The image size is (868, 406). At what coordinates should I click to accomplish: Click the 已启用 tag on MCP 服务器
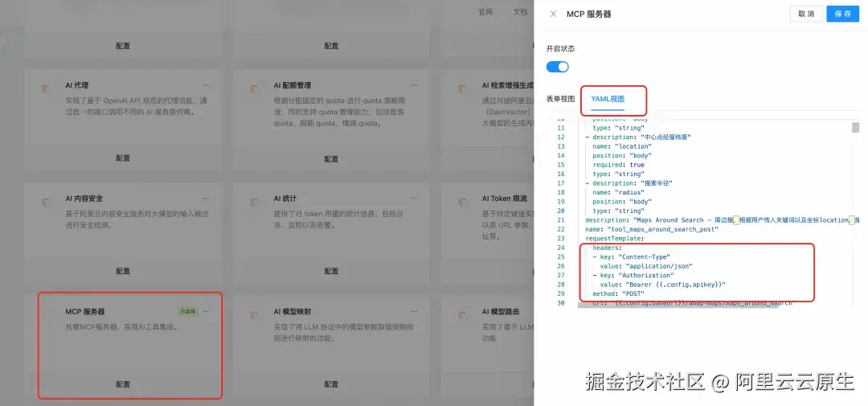pos(187,311)
